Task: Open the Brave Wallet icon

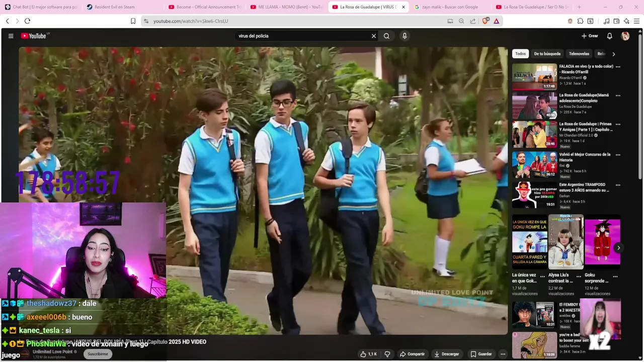Action: (616, 21)
